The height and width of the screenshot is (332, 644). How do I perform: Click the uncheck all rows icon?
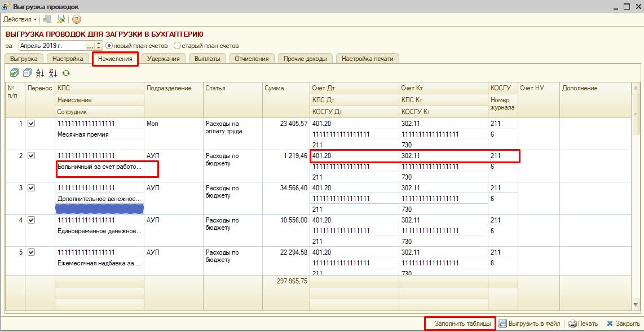coord(27,73)
